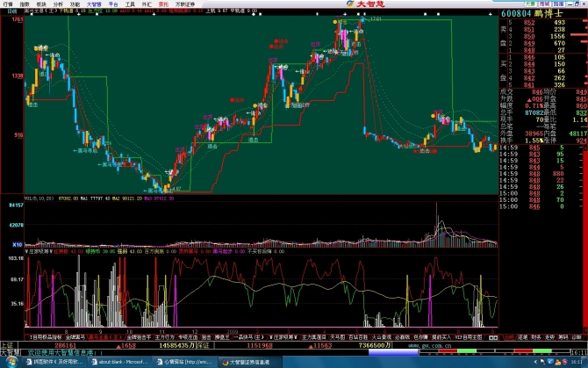Select the 金牌黑马 indicator tab
The height and width of the screenshot is (368, 588).
(x=75, y=336)
